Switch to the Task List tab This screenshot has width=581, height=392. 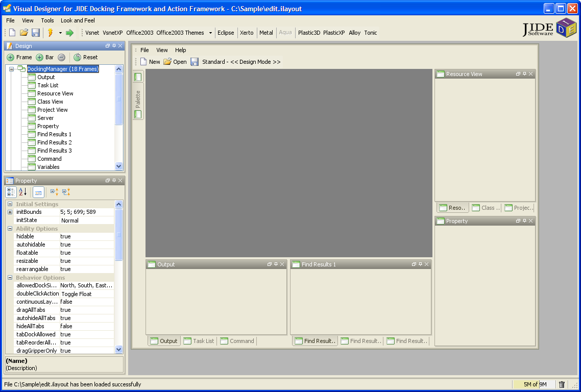[x=199, y=341]
